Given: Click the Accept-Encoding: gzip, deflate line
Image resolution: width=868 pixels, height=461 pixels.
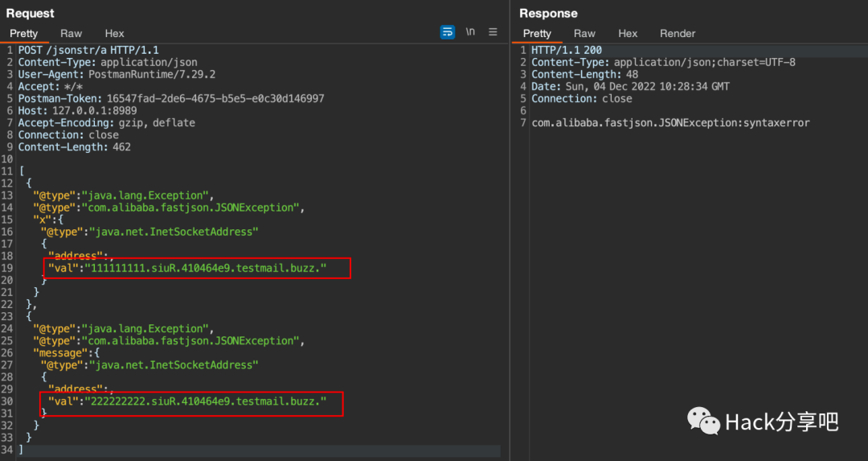Looking at the screenshot, I should [107, 123].
